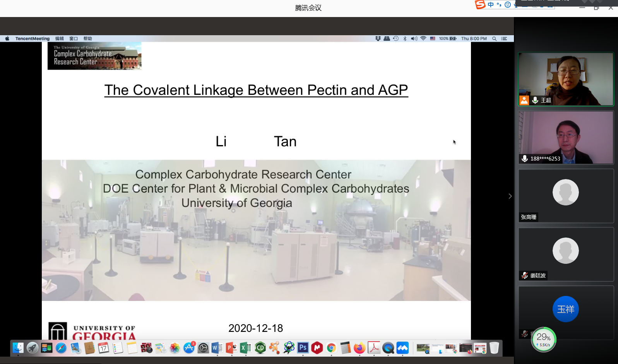Click the blue 玉祥 avatar circle
The image size is (618, 364).
tap(565, 309)
